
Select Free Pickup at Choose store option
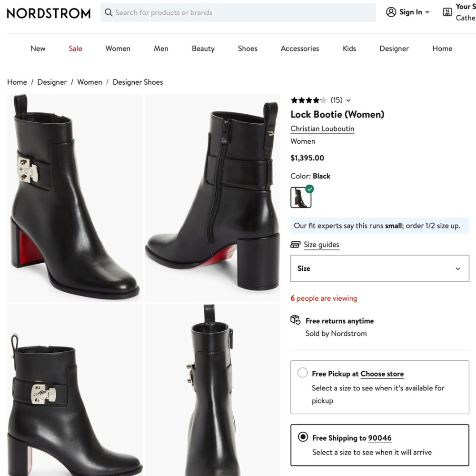pyautogui.click(x=303, y=373)
